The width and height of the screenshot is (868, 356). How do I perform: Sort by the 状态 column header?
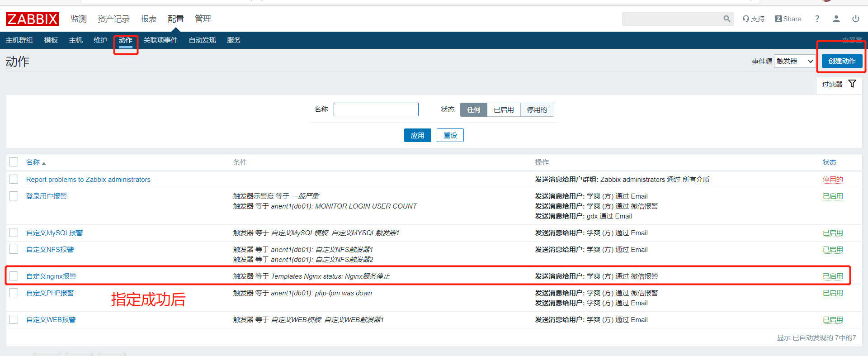point(830,162)
